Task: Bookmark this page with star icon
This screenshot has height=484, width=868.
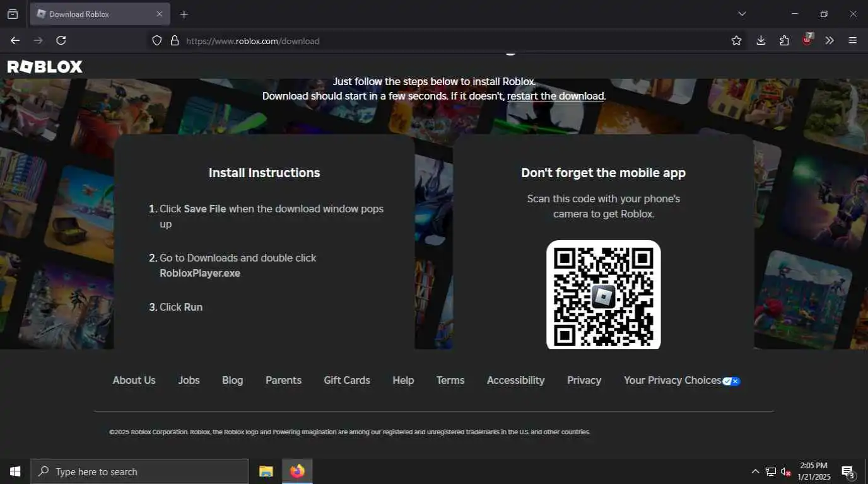Action: point(736,40)
